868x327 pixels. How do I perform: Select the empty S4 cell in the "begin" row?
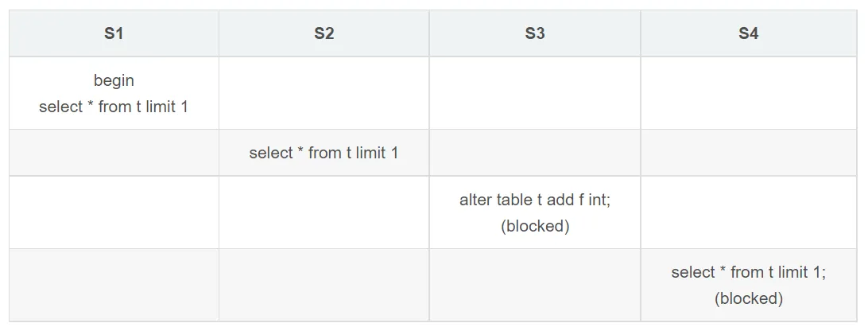(748, 93)
